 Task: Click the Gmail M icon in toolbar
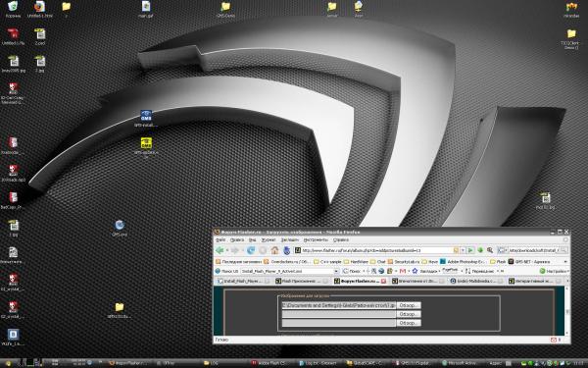click(403, 271)
